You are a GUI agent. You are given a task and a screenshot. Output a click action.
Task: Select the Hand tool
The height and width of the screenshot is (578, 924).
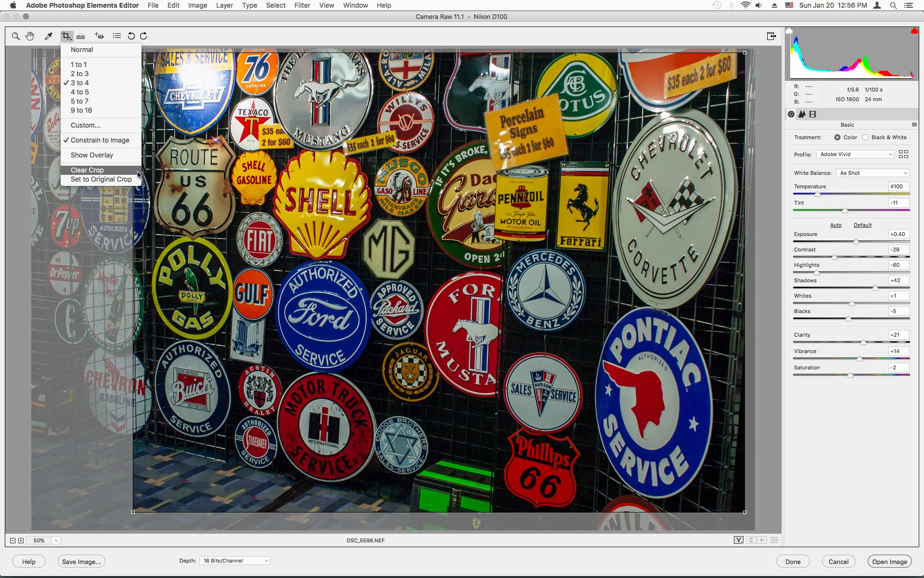point(30,36)
